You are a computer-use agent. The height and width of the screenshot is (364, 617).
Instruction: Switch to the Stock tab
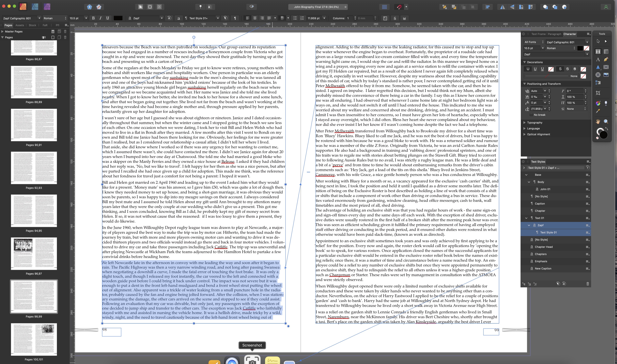point(32,25)
